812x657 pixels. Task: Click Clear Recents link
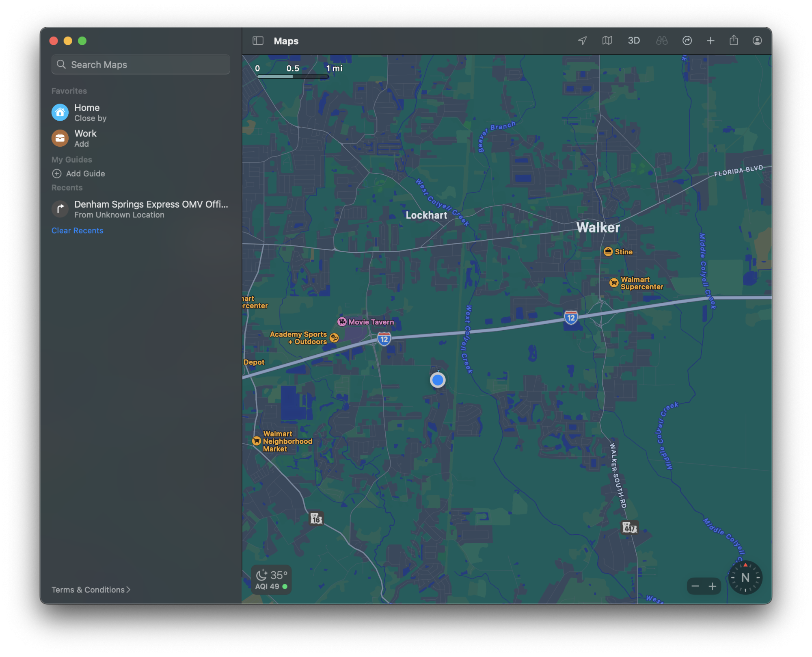[77, 230]
